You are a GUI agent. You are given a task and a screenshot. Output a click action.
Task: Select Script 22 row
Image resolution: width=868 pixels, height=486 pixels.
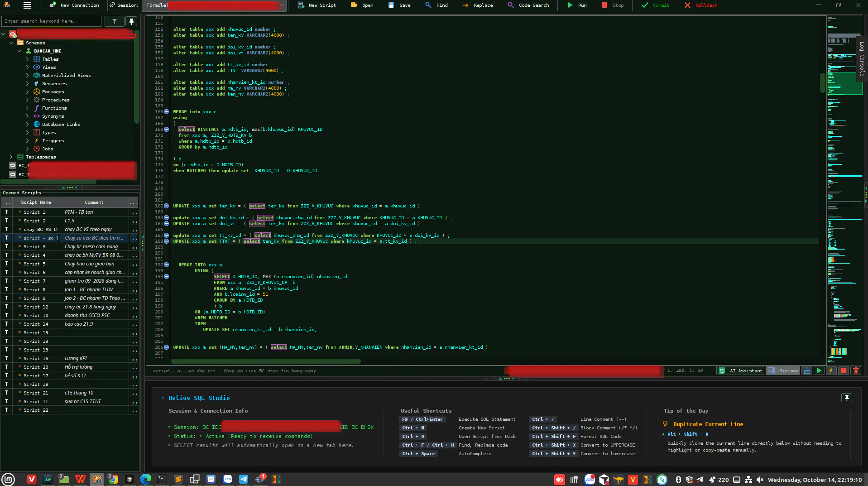point(70,410)
